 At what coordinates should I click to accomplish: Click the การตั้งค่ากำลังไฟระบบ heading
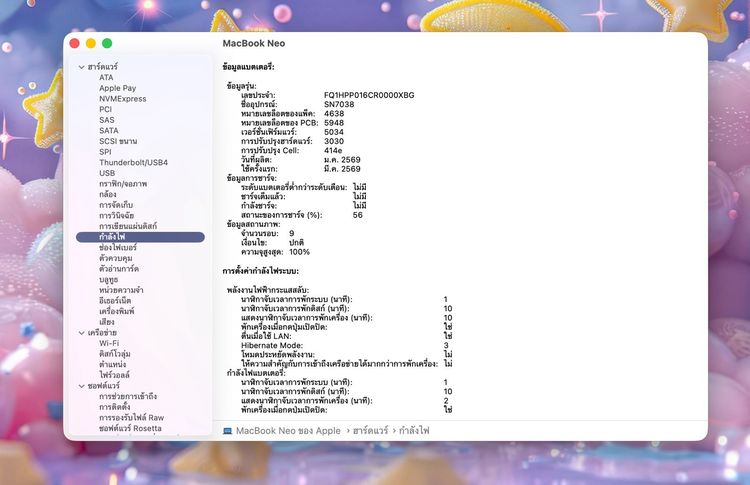click(261, 271)
